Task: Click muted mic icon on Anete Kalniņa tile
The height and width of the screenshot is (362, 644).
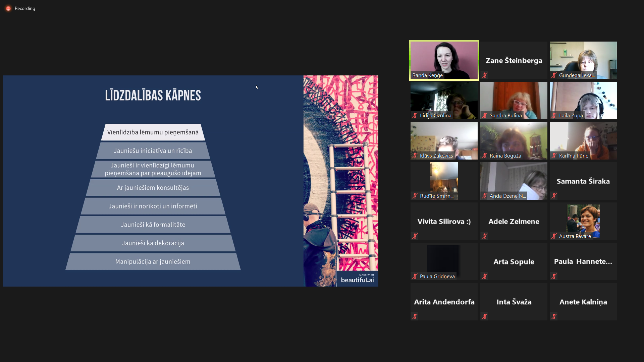Action: (554, 316)
